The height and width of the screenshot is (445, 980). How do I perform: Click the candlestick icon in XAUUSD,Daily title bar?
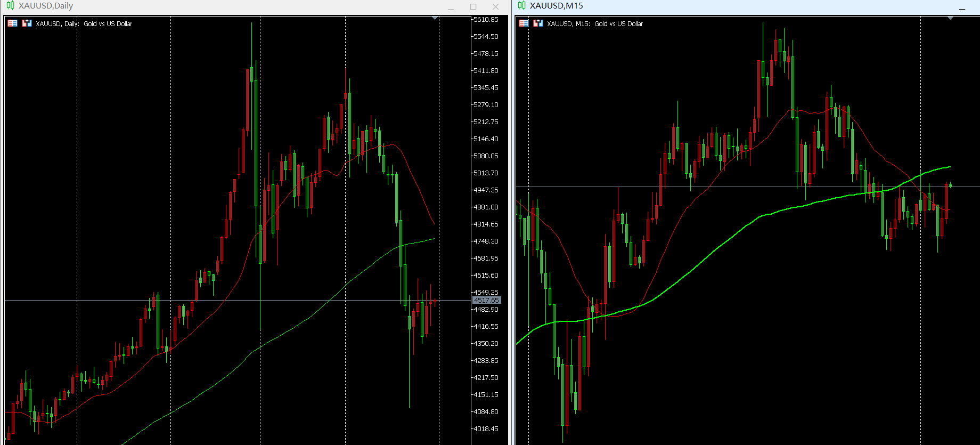(x=10, y=6)
